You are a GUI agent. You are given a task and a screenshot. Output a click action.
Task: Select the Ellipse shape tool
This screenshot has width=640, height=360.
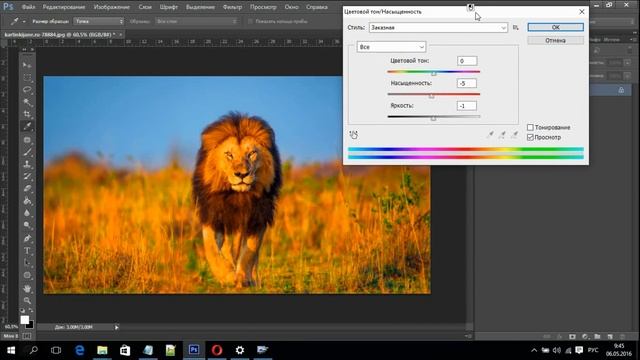coord(27,276)
